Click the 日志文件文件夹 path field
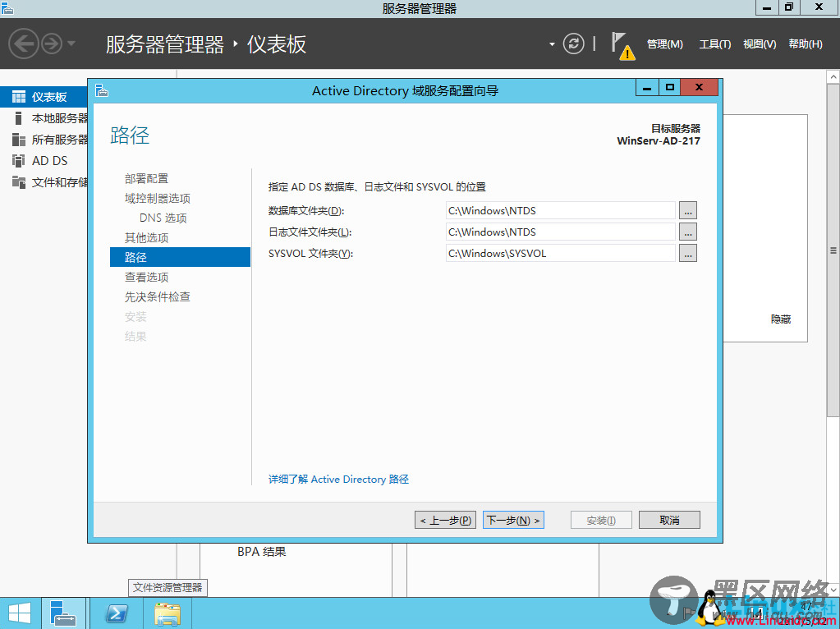 [x=560, y=232]
